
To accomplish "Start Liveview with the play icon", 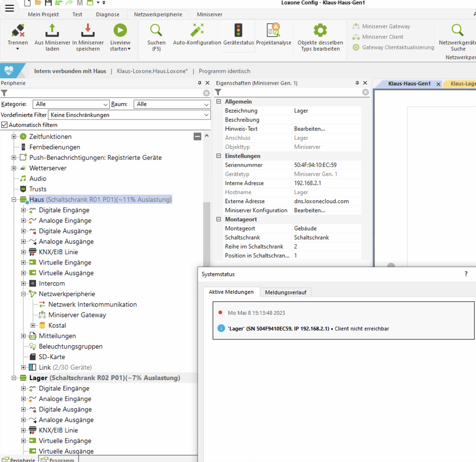I will pyautogui.click(x=120, y=31).
